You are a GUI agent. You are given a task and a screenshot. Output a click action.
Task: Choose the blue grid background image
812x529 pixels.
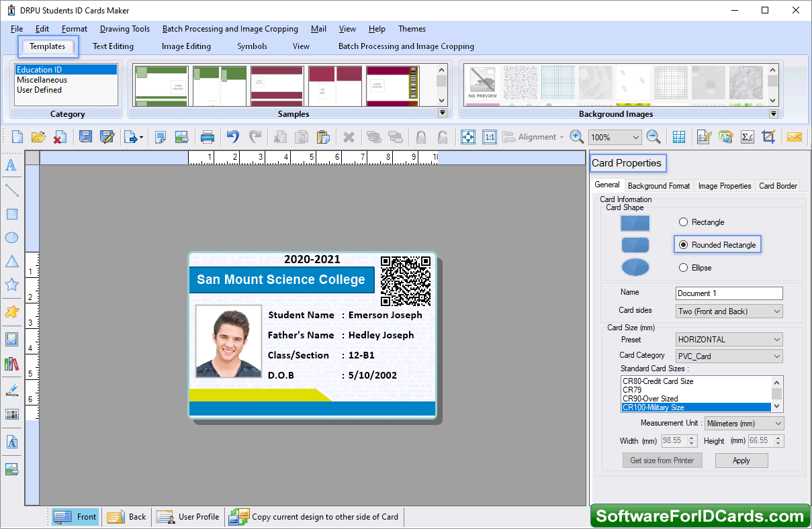tap(557, 83)
